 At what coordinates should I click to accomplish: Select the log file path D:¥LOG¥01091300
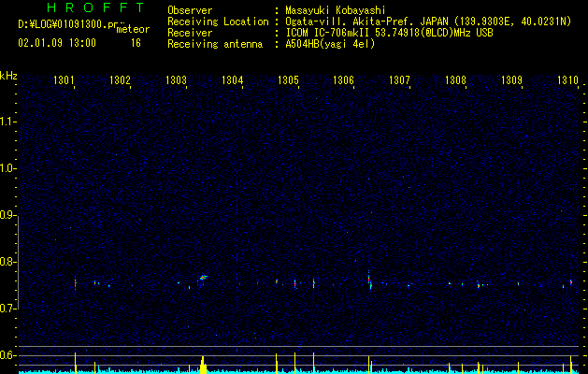[x=63, y=24]
